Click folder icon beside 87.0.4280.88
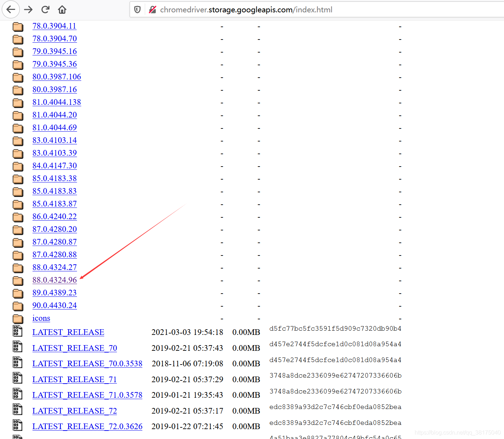This screenshot has height=439, width=504. click(18, 255)
